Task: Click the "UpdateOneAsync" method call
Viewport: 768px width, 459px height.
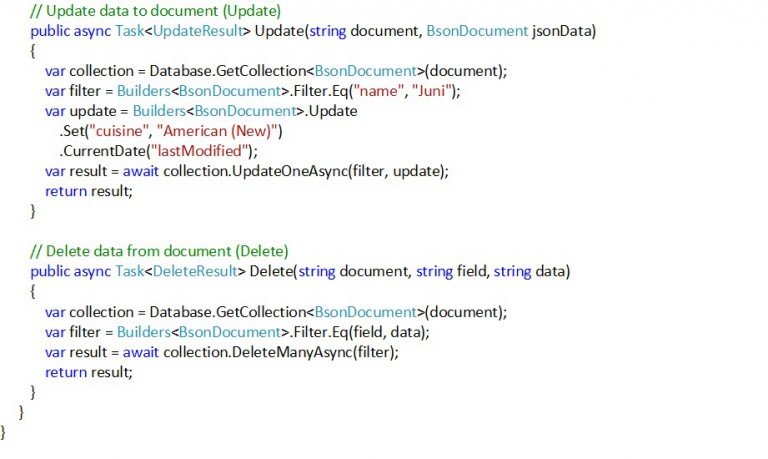Action: 289,171
